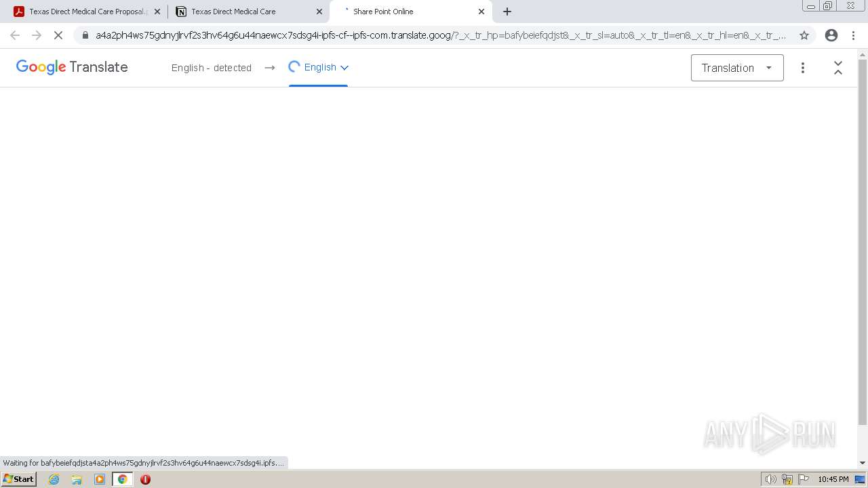Open the English target language dropdown

(x=319, y=67)
